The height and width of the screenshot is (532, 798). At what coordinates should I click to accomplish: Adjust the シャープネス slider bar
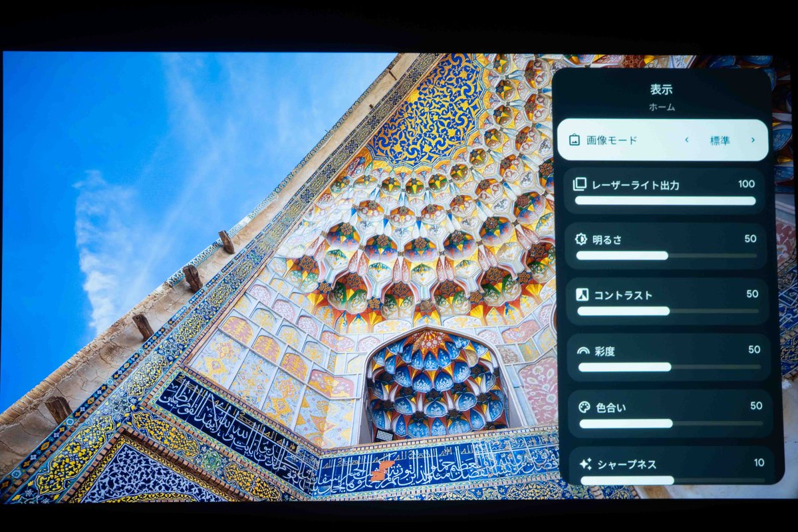[x=672, y=480]
